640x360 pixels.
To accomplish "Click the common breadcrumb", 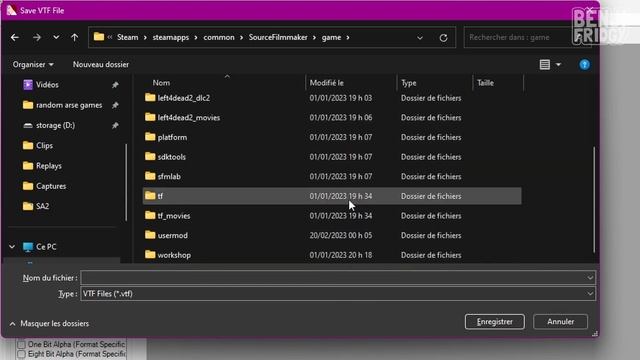I will (219, 37).
